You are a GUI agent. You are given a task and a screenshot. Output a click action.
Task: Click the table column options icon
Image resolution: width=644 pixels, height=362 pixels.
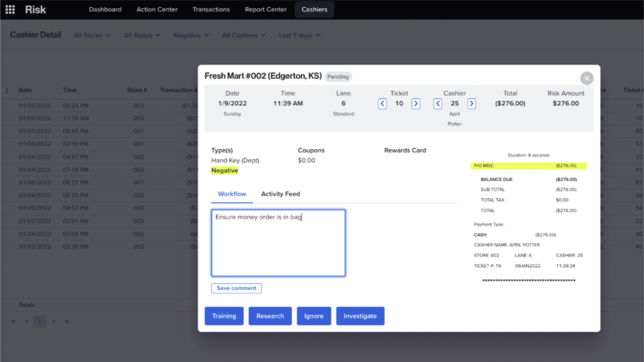[x=7, y=91]
